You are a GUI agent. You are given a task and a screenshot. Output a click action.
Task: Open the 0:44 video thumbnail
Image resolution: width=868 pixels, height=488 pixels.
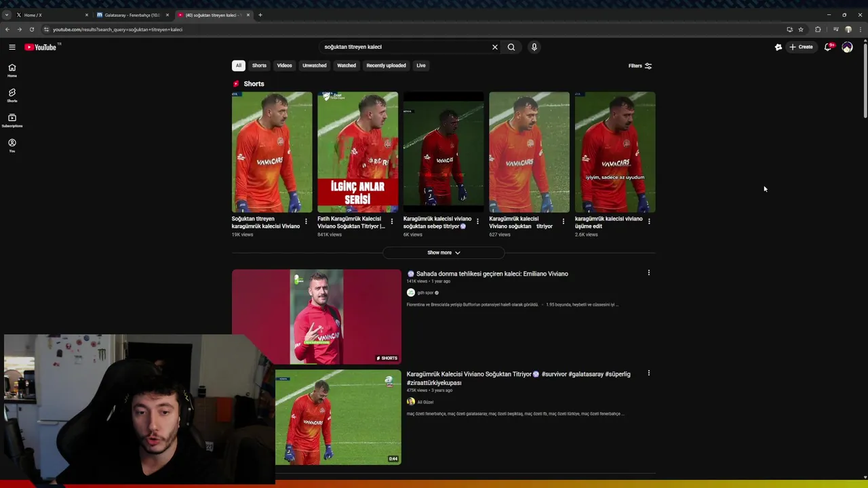338,417
